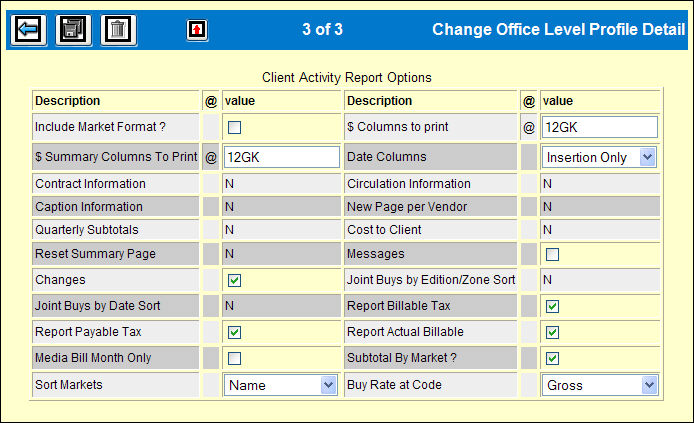694x423 pixels.
Task: Click the $ Columns to print input field
Action: coord(600,127)
